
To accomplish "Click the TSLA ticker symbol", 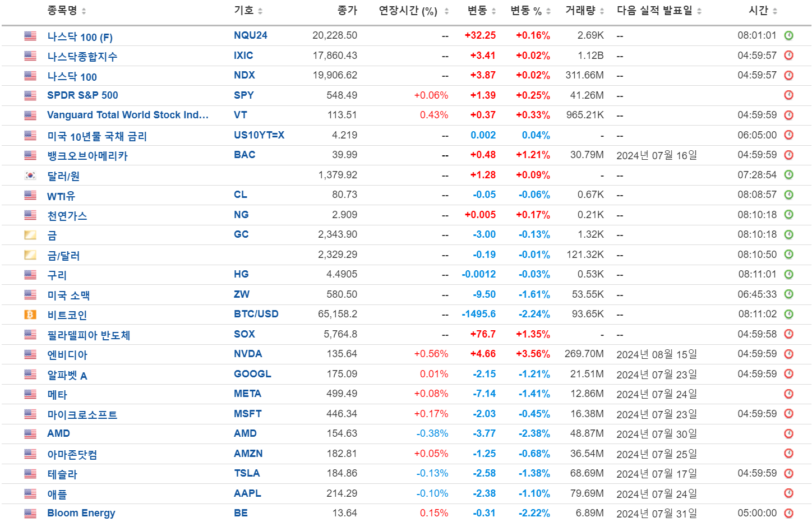I will point(247,473).
